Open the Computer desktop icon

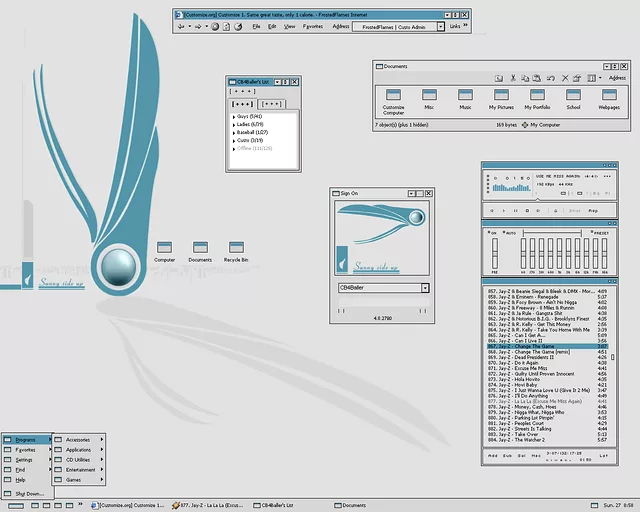pos(164,250)
